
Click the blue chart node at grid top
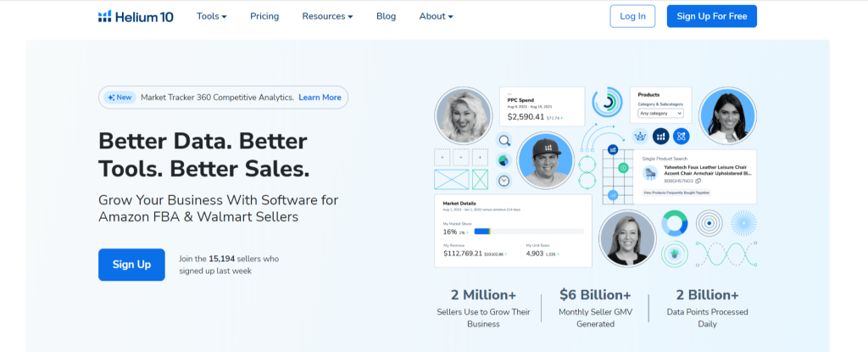click(x=613, y=149)
